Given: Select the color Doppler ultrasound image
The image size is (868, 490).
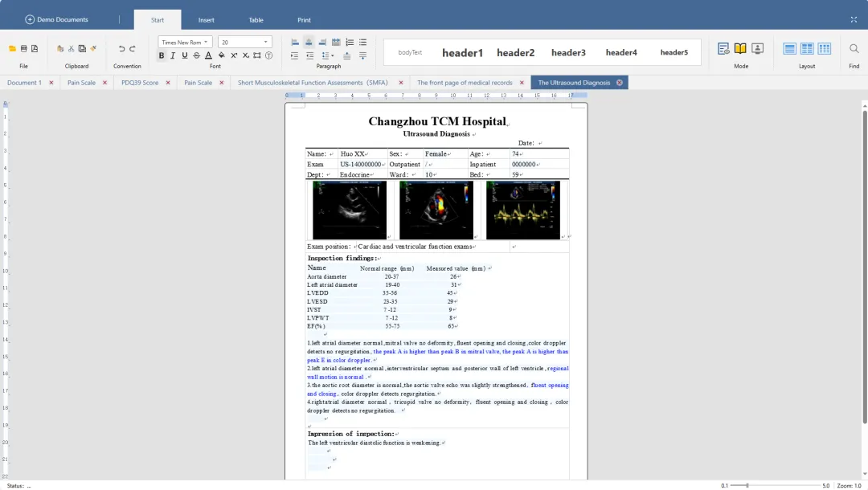Looking at the screenshot, I should (x=436, y=210).
